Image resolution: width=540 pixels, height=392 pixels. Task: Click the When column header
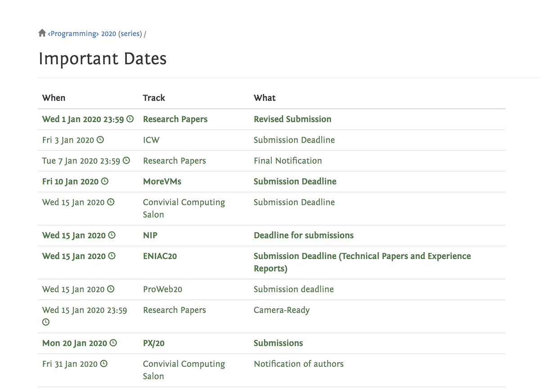tap(54, 98)
